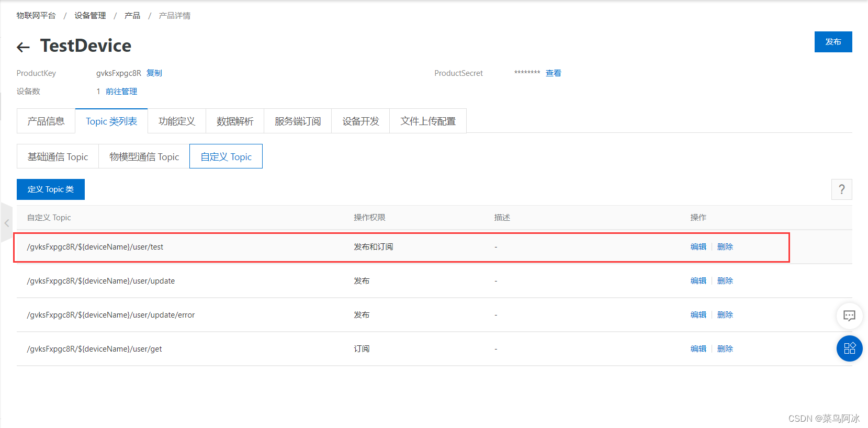Image resolution: width=868 pixels, height=428 pixels.
Task: Open the 前往管理 device management link
Action: [121, 92]
